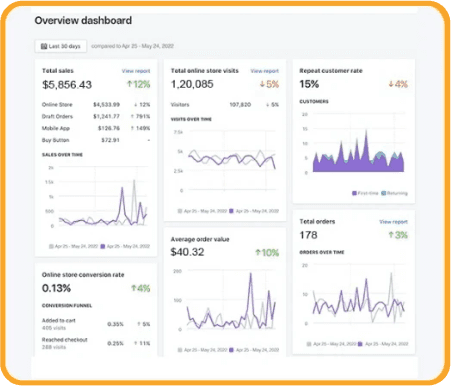Click the green 12% total sales increase
Image resolution: width=451 pixels, height=386 pixels.
tap(138, 84)
